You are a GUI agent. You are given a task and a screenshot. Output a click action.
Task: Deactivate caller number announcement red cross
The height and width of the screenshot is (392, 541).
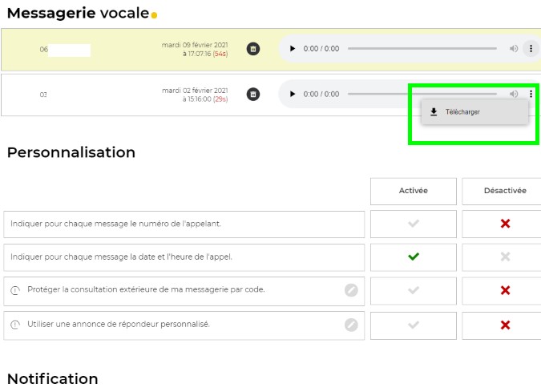[505, 224]
